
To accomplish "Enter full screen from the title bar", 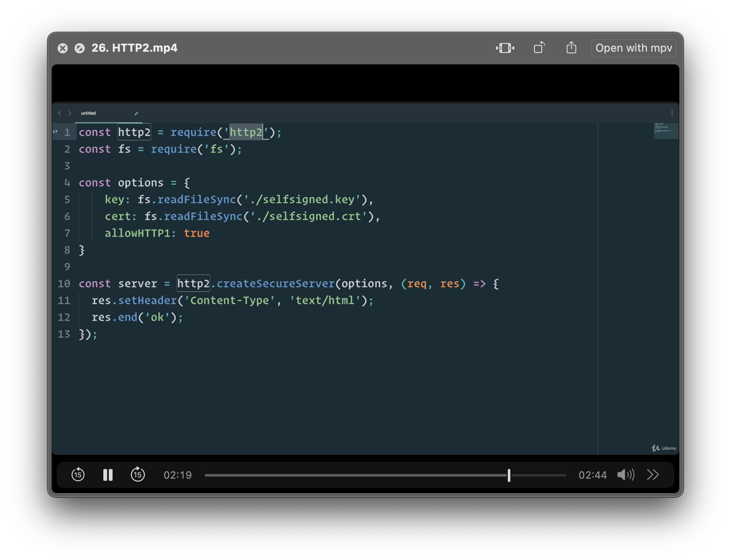I will click(x=80, y=48).
